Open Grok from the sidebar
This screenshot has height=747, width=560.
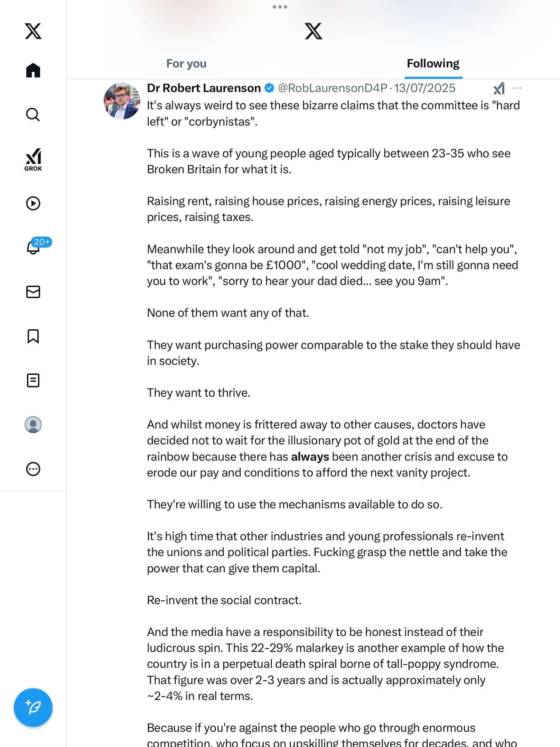coord(33,160)
